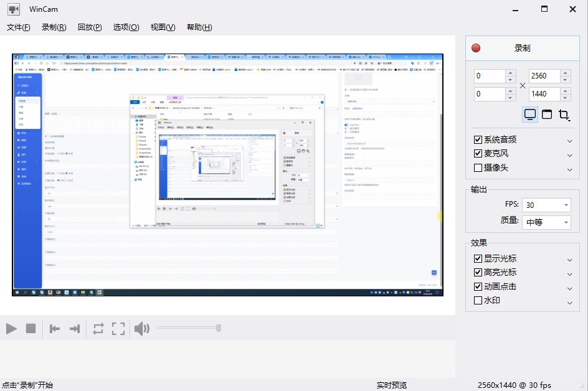Uncheck 动画点击 option

tap(478, 286)
